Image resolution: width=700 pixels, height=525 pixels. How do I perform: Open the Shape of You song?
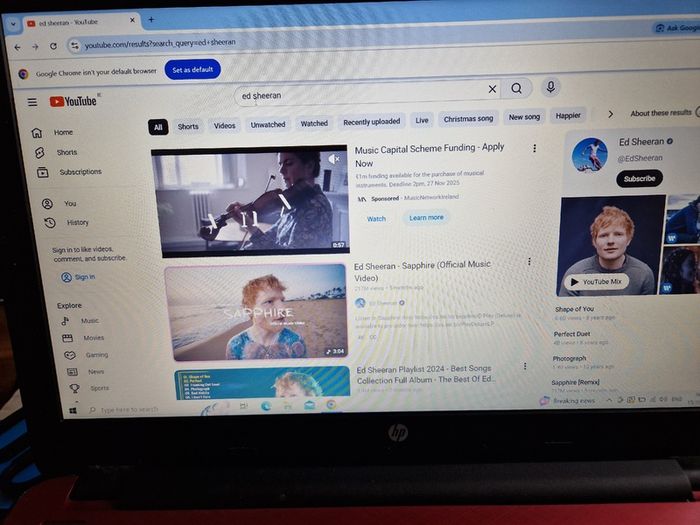(574, 309)
